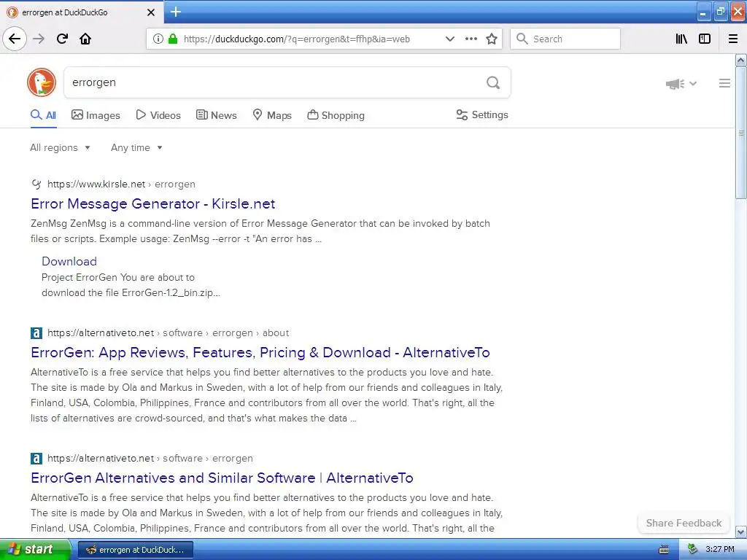Click the taskbar clock showing 3:27 PM
This screenshot has height=560, width=747.
pos(720,550)
